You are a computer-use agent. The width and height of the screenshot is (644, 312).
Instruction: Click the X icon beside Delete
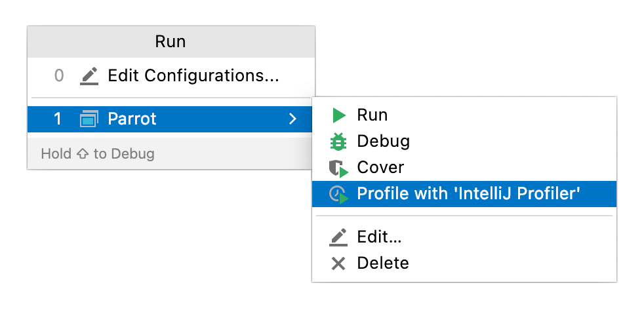[338, 263]
